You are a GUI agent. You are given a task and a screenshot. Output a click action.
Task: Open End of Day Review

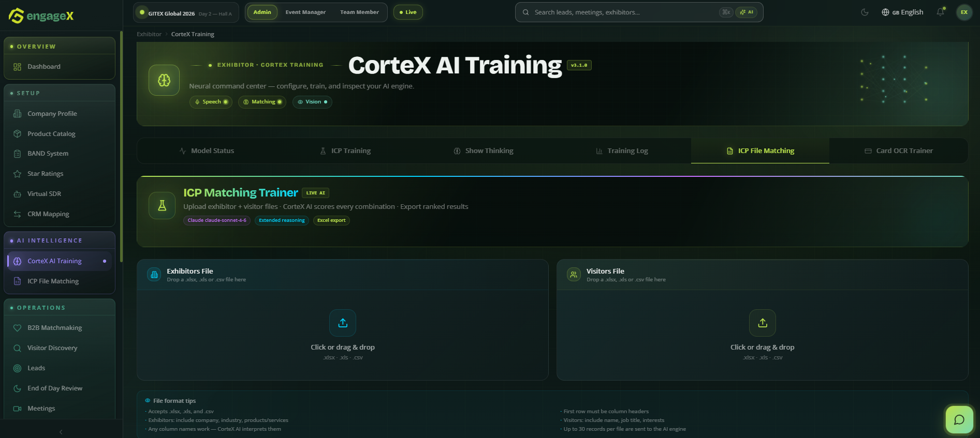(60, 388)
